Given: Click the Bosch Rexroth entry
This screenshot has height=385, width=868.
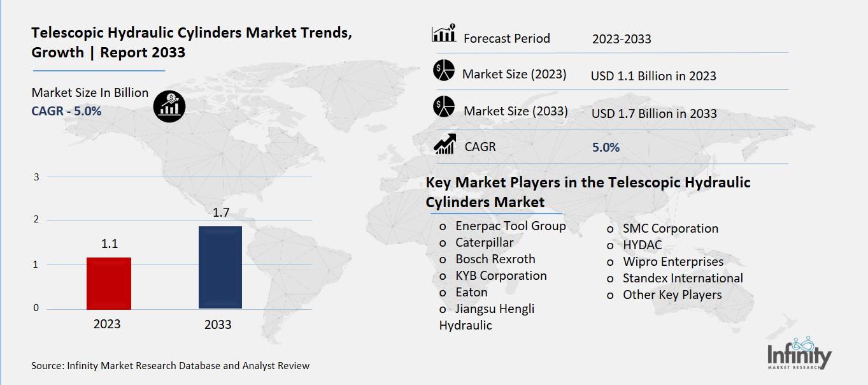Looking at the screenshot, I should [x=495, y=259].
